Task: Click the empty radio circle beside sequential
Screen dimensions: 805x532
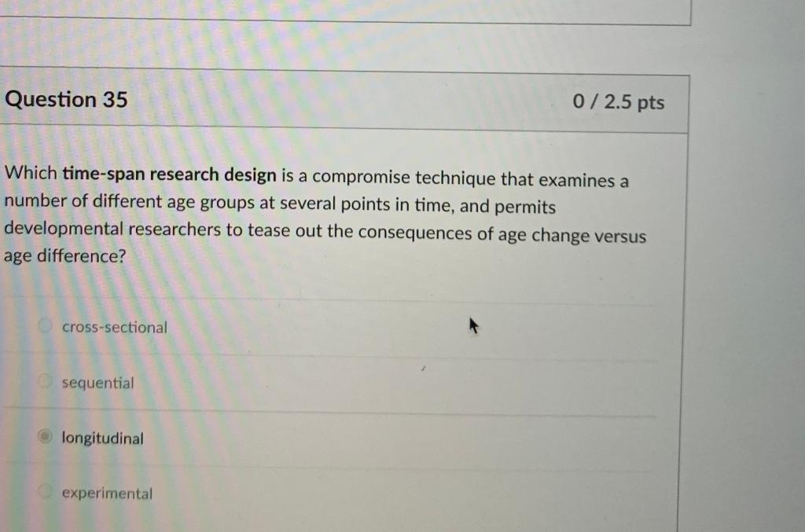Action: point(45,381)
